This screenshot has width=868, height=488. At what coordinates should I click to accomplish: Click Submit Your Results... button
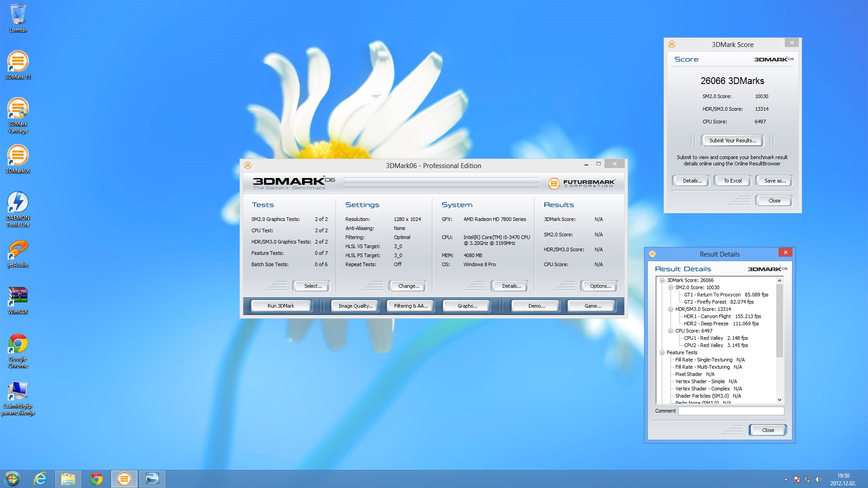[732, 141]
